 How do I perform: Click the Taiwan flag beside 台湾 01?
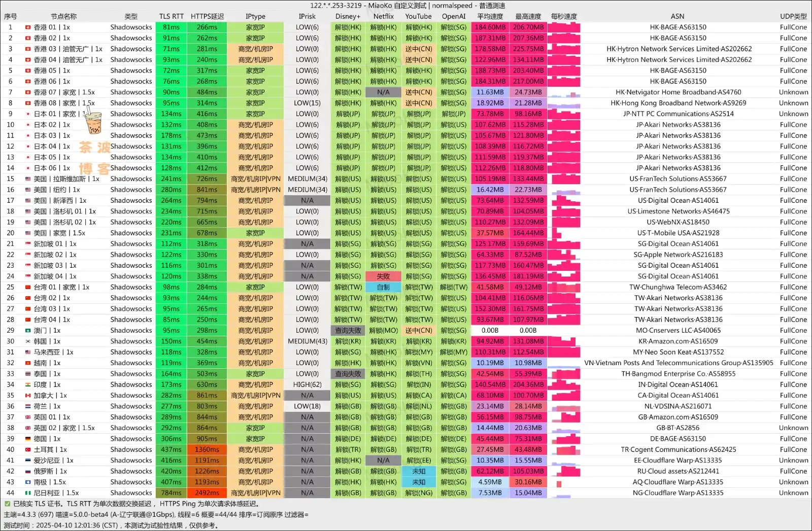pos(27,287)
